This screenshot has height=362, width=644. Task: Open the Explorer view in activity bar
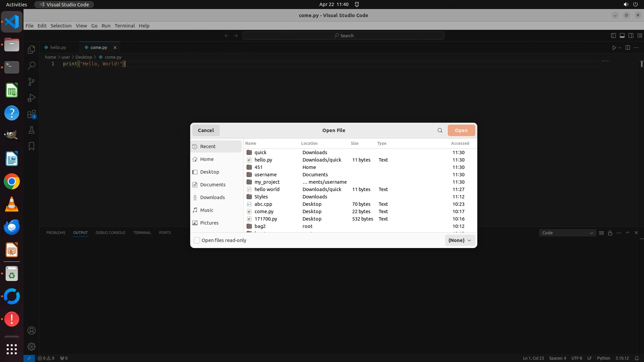click(x=31, y=50)
